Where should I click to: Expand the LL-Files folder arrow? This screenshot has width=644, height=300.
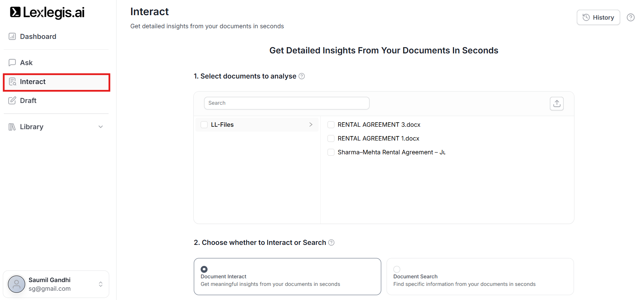click(311, 125)
